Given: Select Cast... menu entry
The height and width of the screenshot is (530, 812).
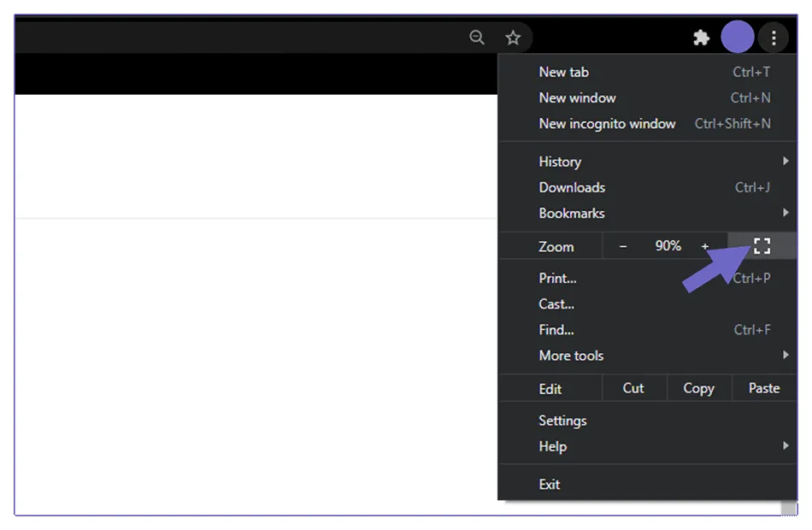Looking at the screenshot, I should coord(647,304).
